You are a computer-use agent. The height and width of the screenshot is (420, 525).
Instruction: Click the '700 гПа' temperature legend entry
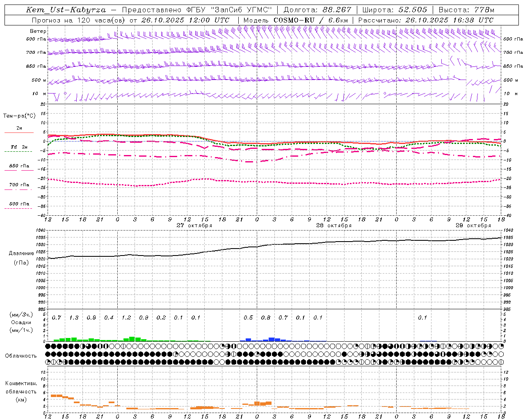click(19, 185)
